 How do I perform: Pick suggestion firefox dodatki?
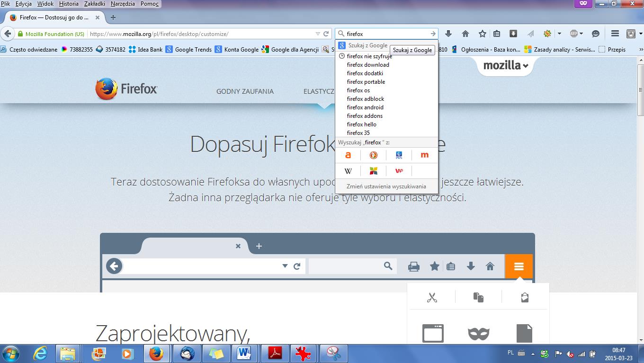tap(386, 73)
